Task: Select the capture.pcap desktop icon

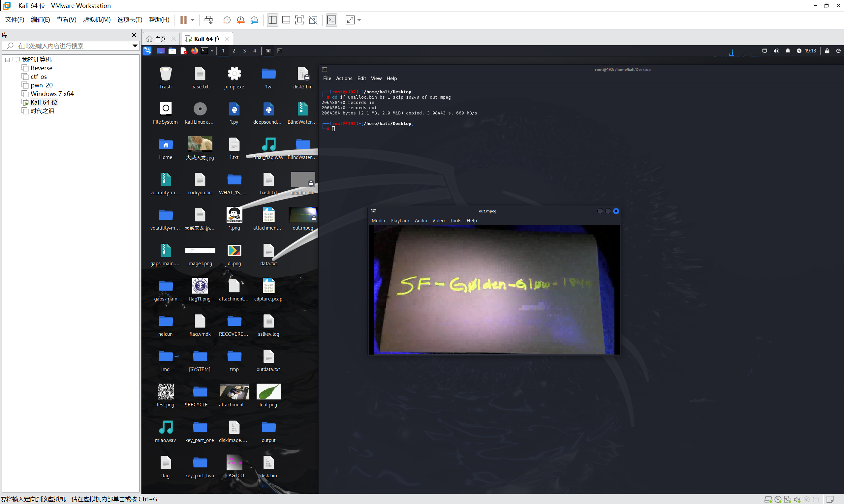Action: 268,290
